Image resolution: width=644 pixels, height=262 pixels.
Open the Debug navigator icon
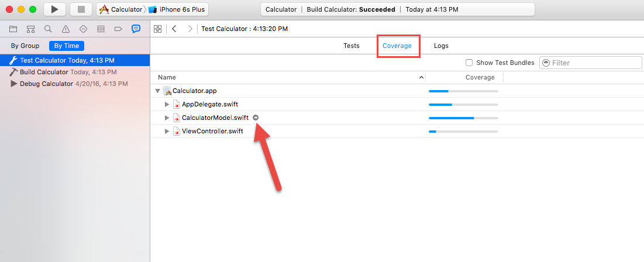(101, 29)
